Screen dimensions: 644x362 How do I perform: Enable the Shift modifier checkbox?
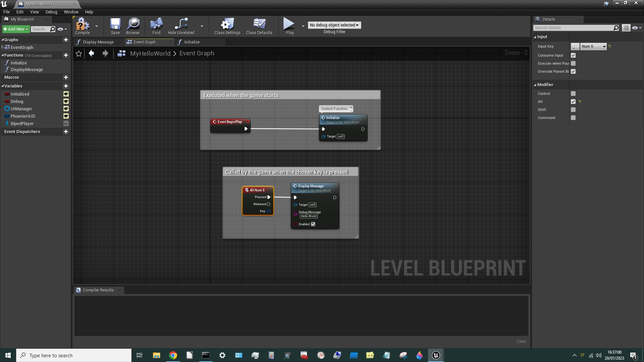tap(573, 110)
